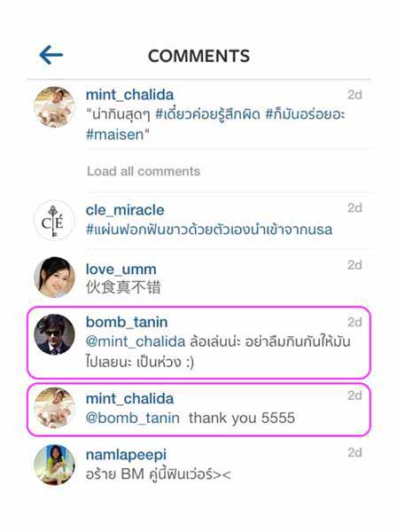Screen dimensions: 397x532
Task: Open namlapeepi's profile picture
Action: (x=54, y=465)
